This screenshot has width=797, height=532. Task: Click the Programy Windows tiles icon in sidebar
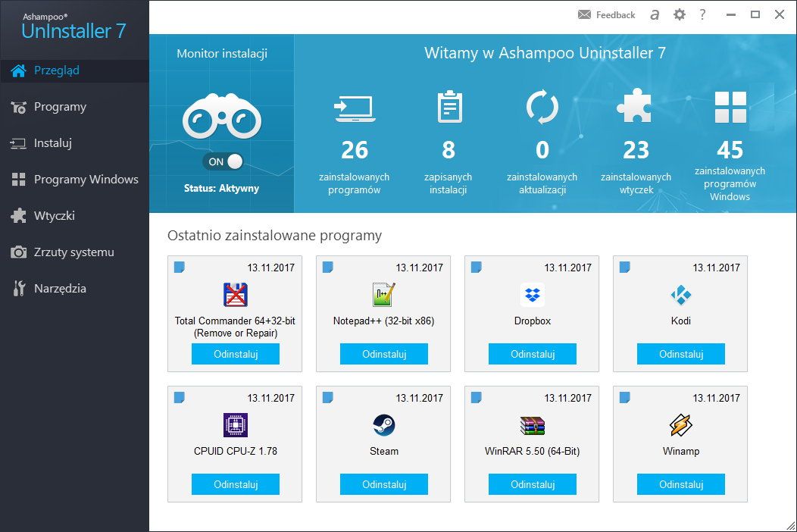coord(18,180)
